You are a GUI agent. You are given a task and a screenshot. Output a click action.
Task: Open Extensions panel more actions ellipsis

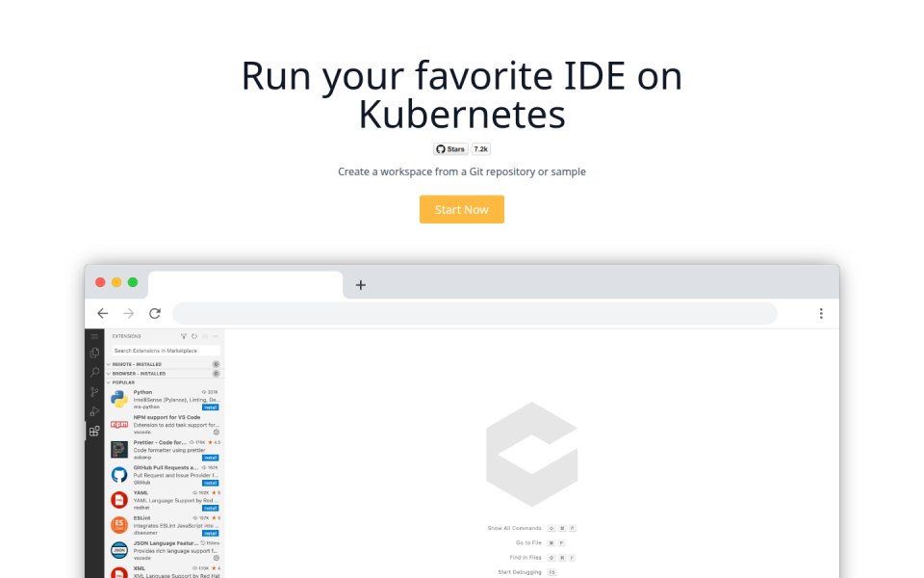pos(215,336)
